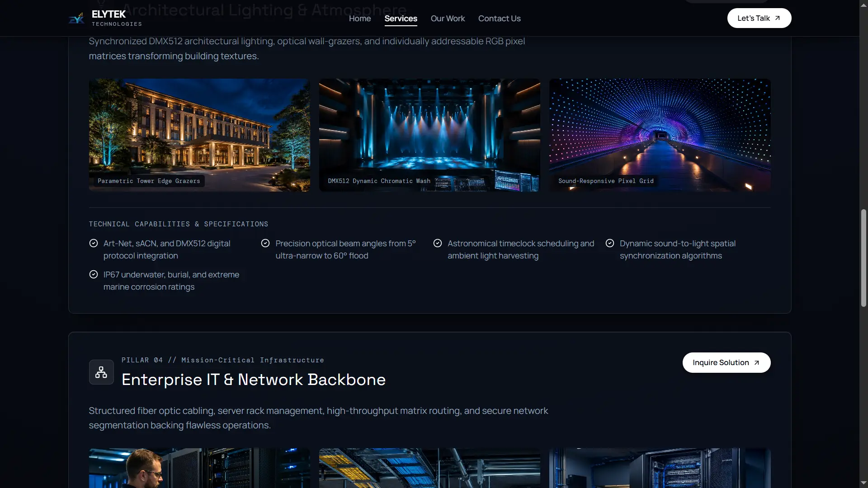Click the Inquire Solution button

pos(726,362)
